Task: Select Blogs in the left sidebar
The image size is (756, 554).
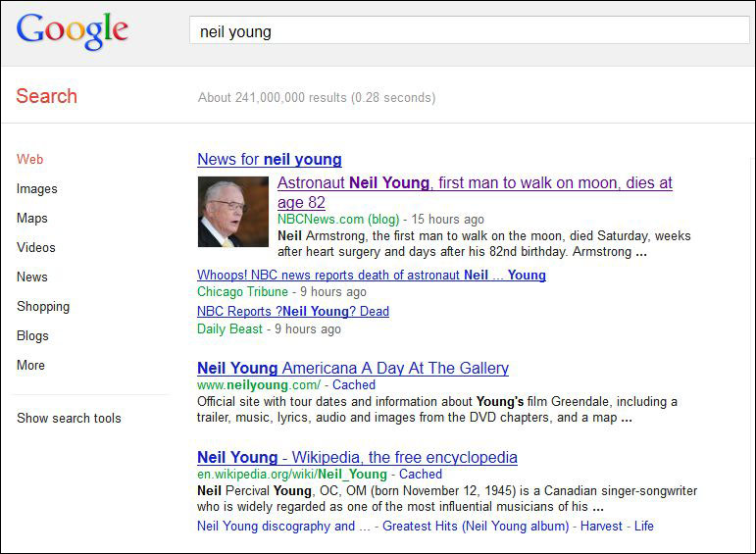Action: (32, 335)
